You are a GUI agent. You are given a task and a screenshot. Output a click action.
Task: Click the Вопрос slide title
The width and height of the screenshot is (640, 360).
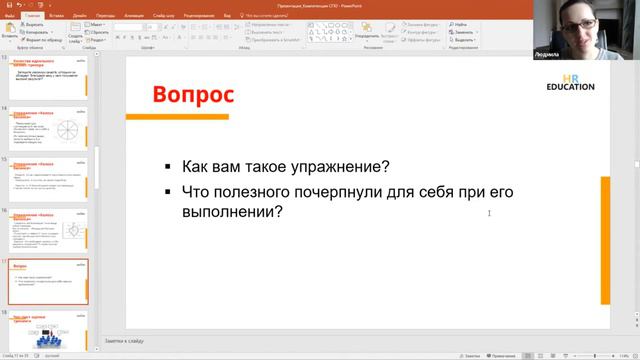click(x=193, y=94)
